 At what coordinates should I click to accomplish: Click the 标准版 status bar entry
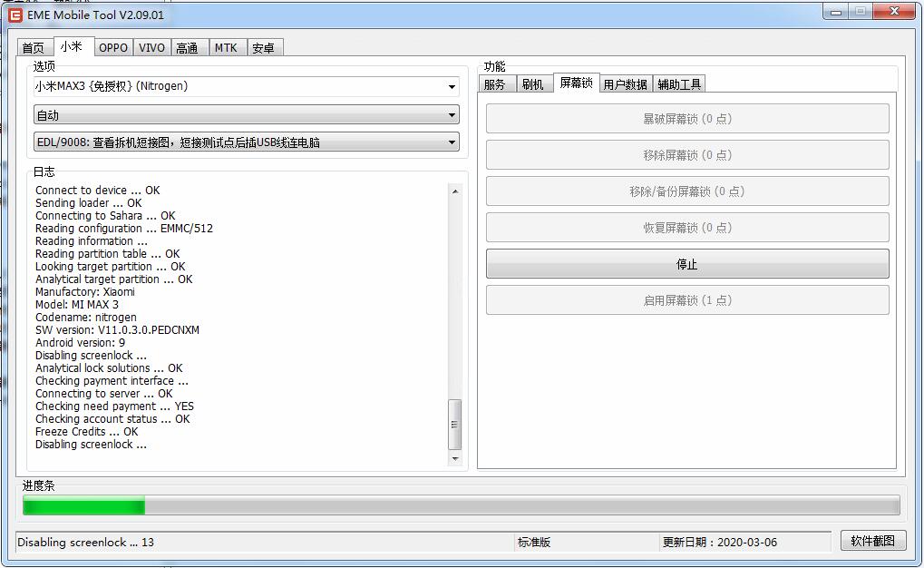tap(534, 542)
